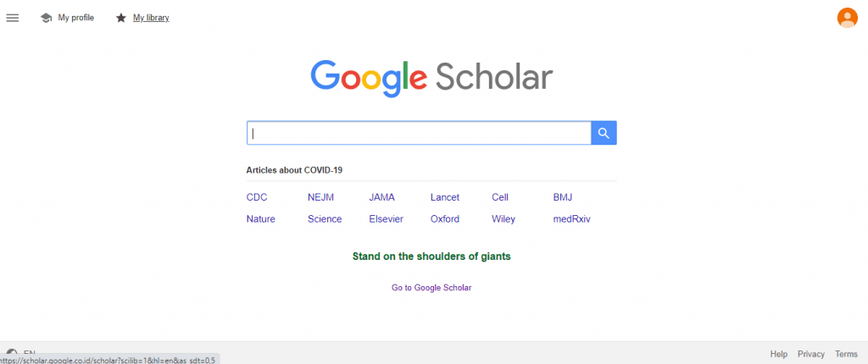
Task: Focus the Scholar search text box
Action: [x=419, y=133]
